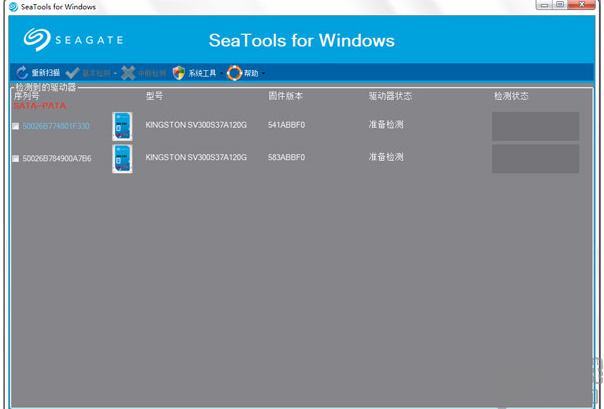Image resolution: width=604 pixels, height=409 pixels.
Task: Click the 型号 column header
Action: [154, 96]
